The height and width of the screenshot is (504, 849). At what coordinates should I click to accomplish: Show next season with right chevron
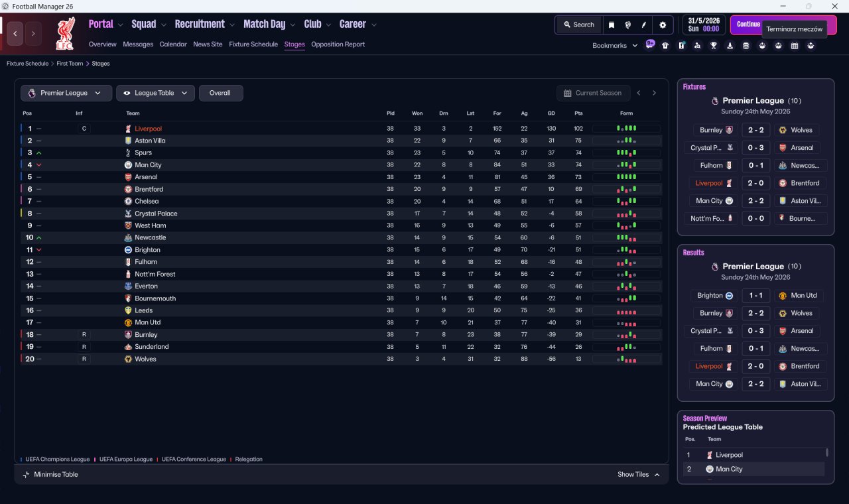654,93
